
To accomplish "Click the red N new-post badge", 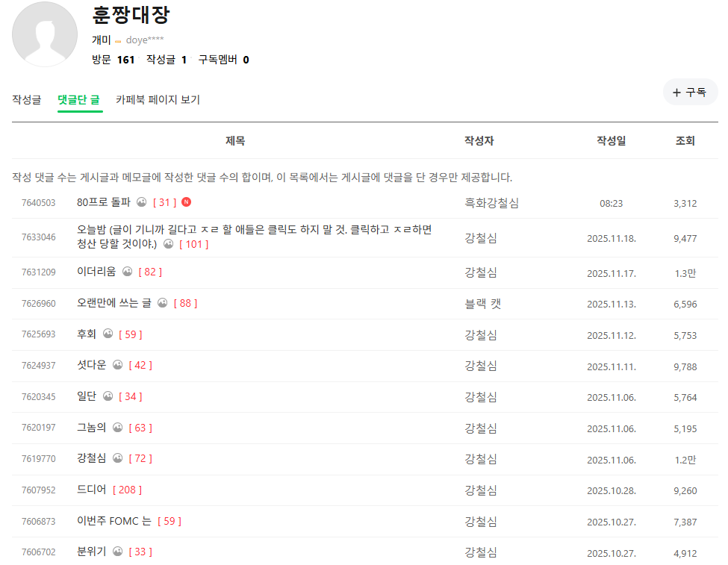I will 187,202.
